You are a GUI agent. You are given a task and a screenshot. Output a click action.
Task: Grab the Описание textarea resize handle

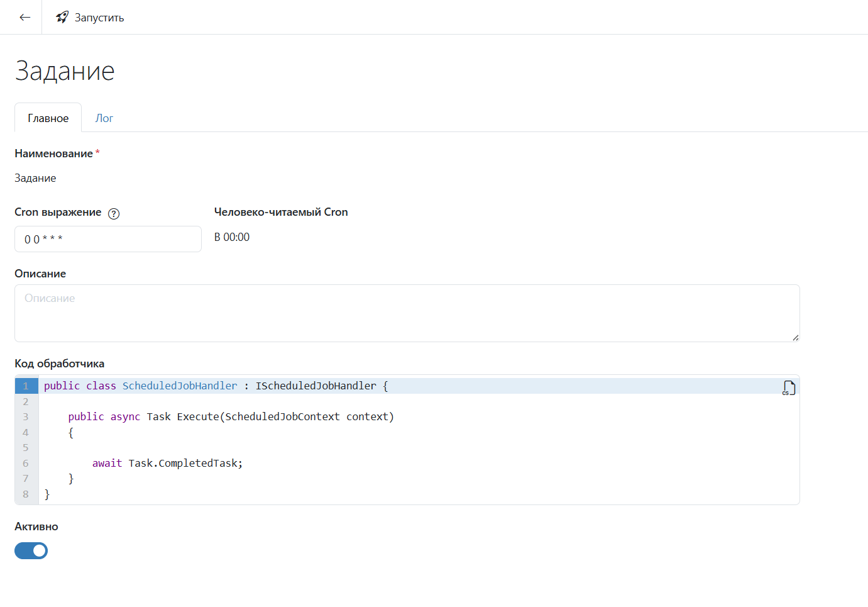795,338
